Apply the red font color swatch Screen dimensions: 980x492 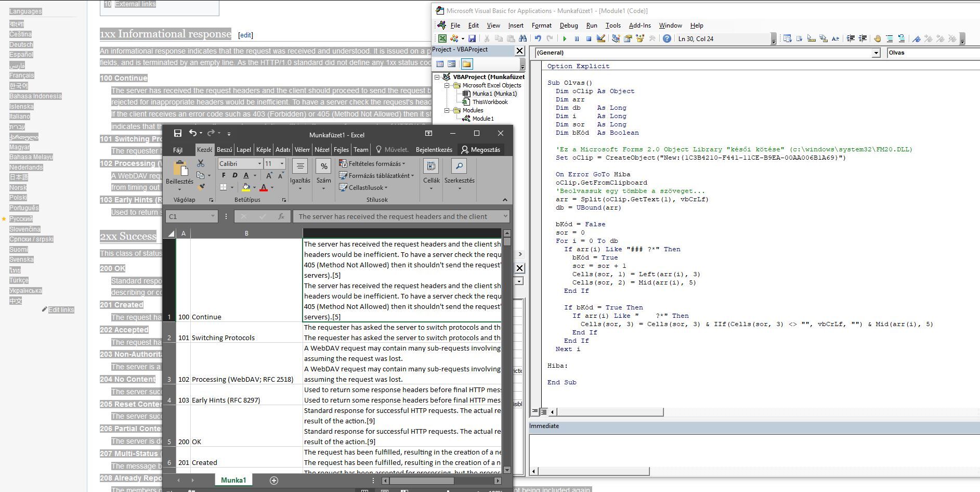coord(264,187)
